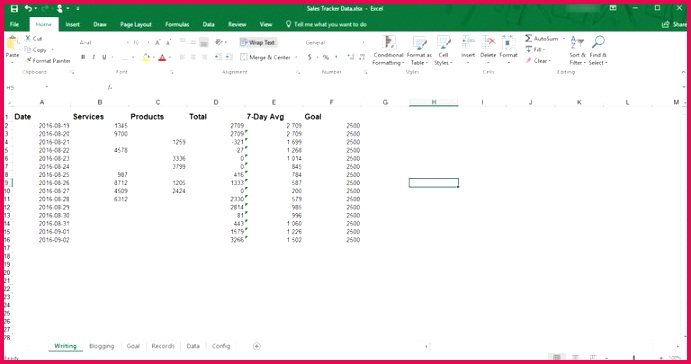The image size is (691, 364).
Task: Open Format as Table gallery
Action: [419, 51]
